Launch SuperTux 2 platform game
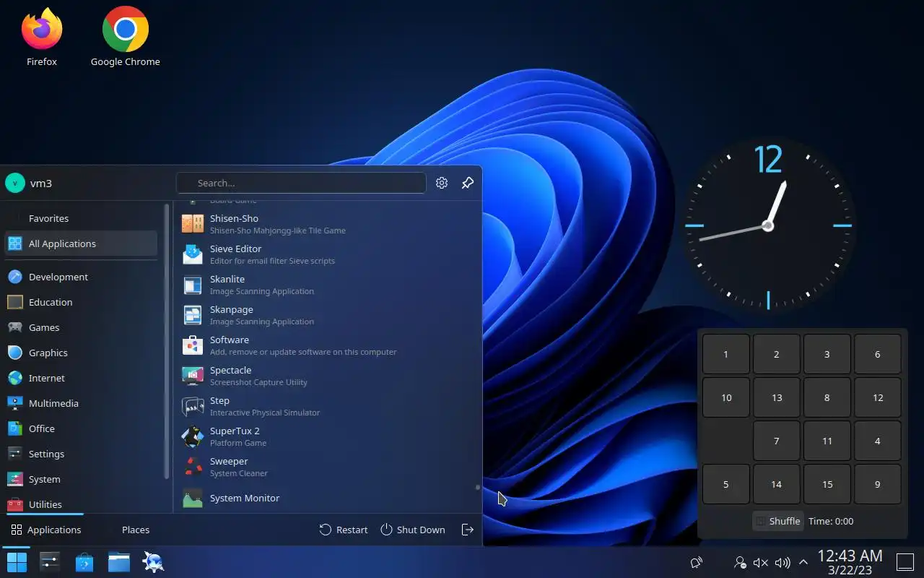This screenshot has width=924, height=578. coord(327,436)
